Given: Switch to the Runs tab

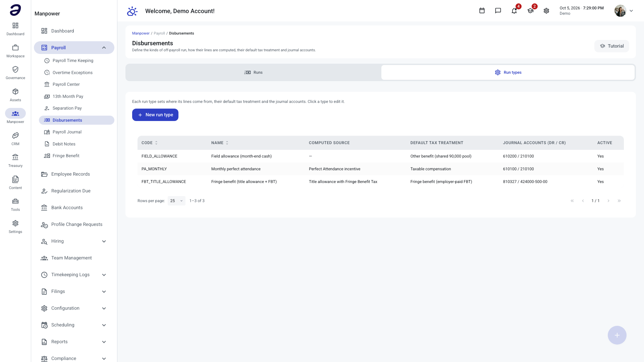Looking at the screenshot, I should point(254,72).
